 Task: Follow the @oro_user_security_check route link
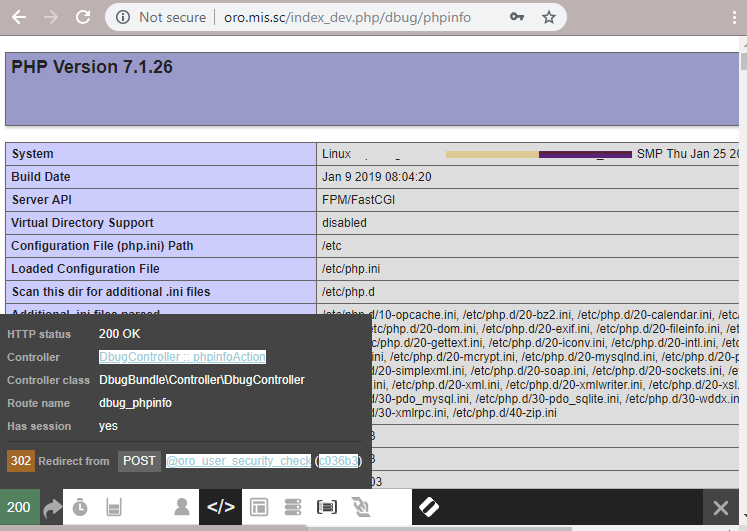point(238,461)
